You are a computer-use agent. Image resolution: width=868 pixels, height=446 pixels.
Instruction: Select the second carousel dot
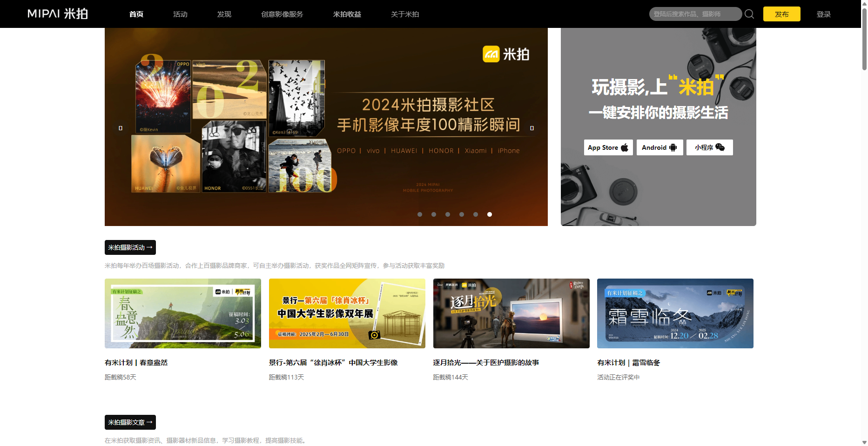coord(434,214)
